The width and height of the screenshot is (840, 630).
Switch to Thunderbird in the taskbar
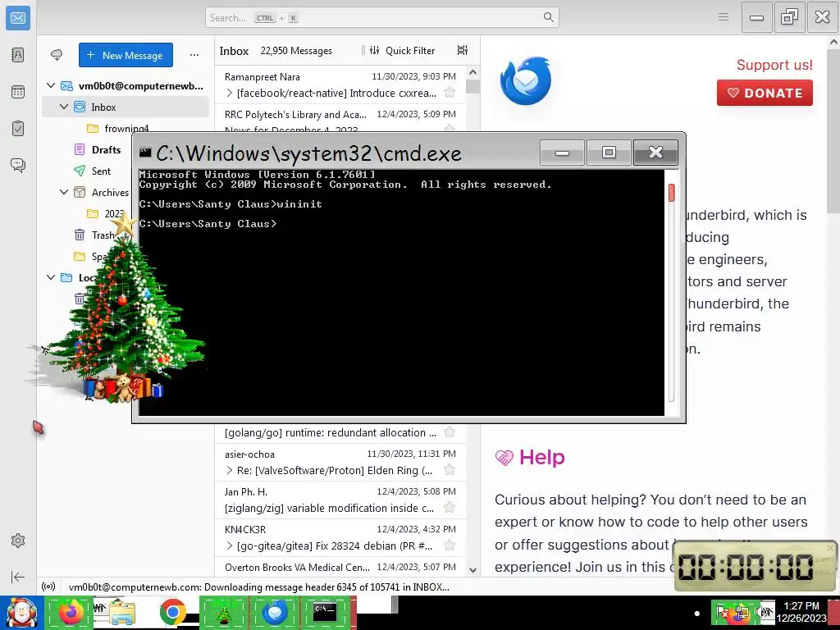click(275, 613)
